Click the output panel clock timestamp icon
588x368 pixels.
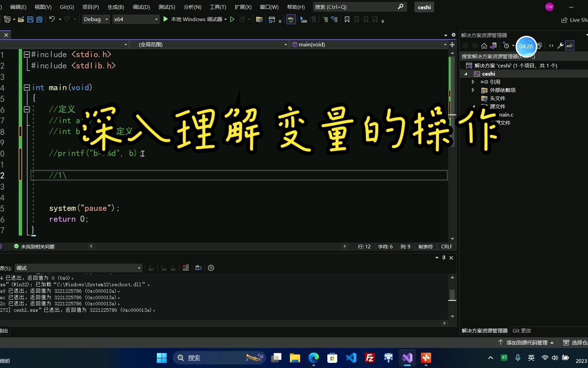pyautogui.click(x=211, y=268)
